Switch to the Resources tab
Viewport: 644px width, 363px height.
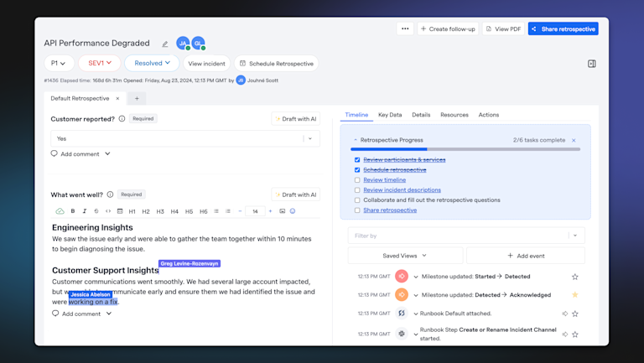(454, 115)
